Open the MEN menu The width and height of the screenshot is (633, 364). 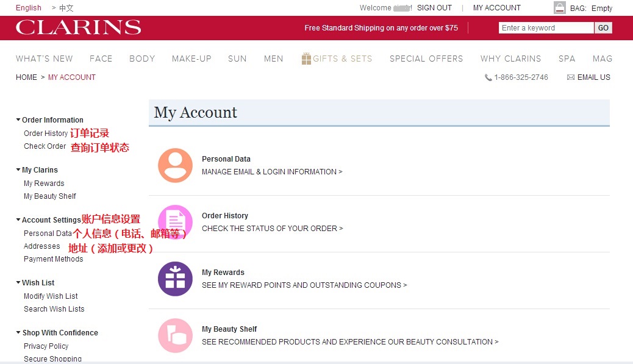point(274,59)
